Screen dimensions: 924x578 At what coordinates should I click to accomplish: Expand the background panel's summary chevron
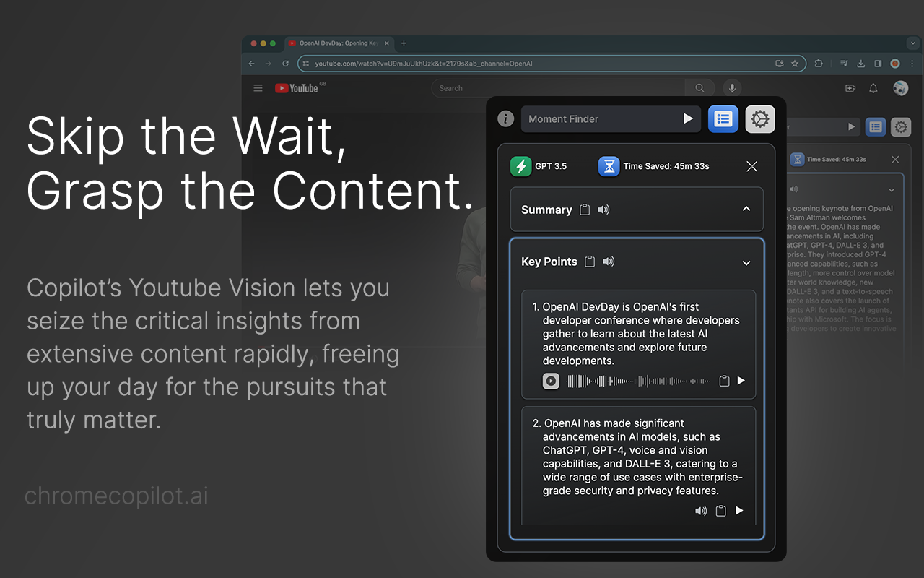click(892, 190)
